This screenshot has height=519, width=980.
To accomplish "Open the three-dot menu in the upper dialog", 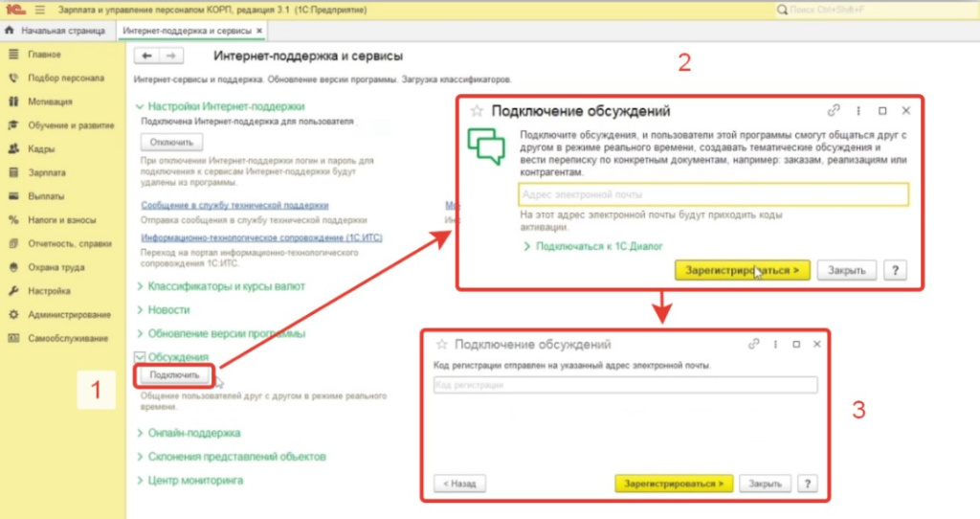I will click(x=858, y=111).
